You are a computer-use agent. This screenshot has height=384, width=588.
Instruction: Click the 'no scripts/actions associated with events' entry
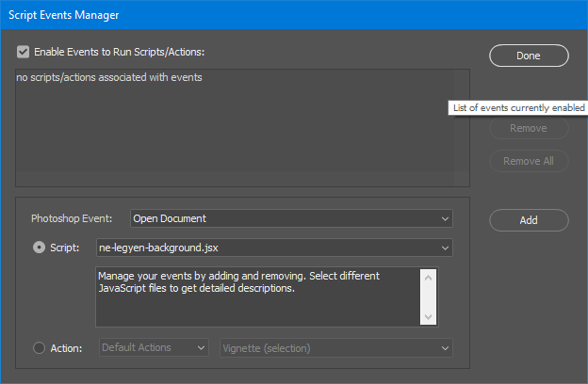(109, 77)
